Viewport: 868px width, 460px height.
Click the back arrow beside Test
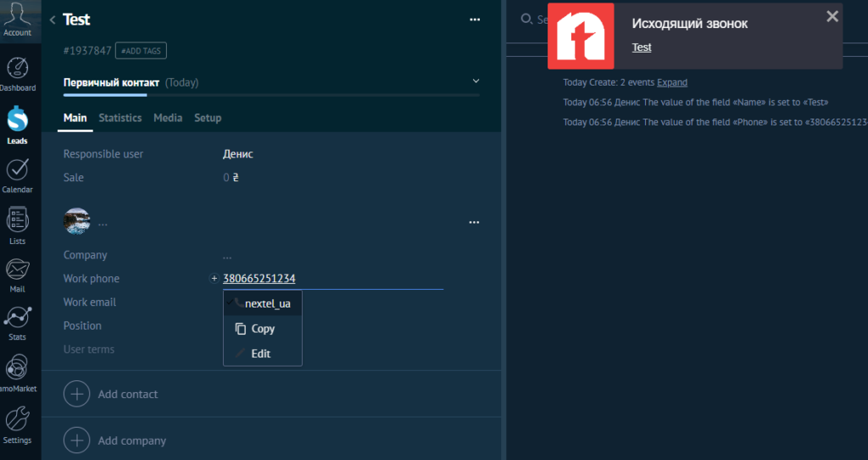tap(53, 19)
